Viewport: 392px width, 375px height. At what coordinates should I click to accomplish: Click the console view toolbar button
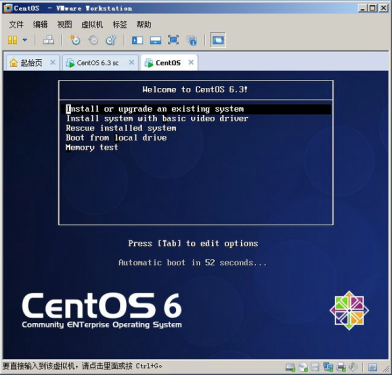218,40
